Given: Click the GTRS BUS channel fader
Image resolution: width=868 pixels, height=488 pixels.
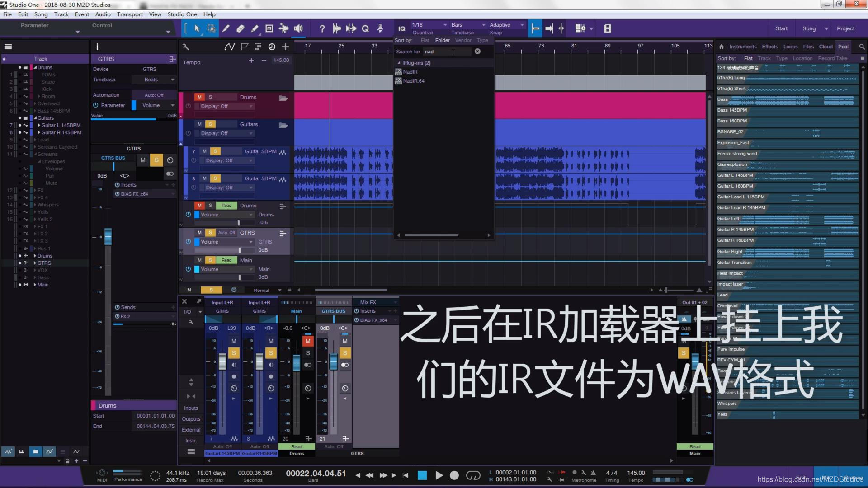Looking at the screenshot, I should pyautogui.click(x=333, y=361).
